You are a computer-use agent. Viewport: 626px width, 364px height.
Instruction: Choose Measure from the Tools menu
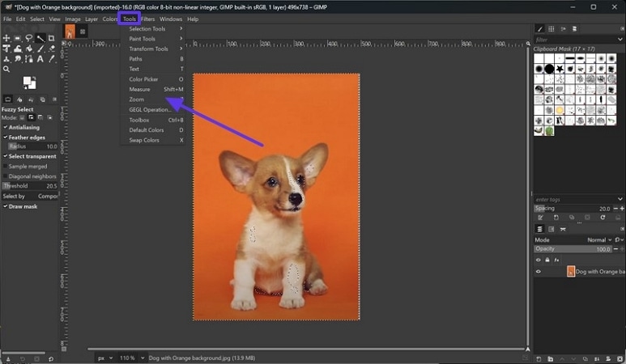[153, 89]
